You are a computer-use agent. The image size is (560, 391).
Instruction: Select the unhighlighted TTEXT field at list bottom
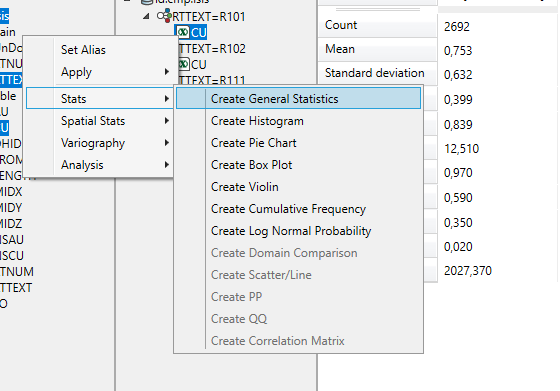[x=16, y=288]
